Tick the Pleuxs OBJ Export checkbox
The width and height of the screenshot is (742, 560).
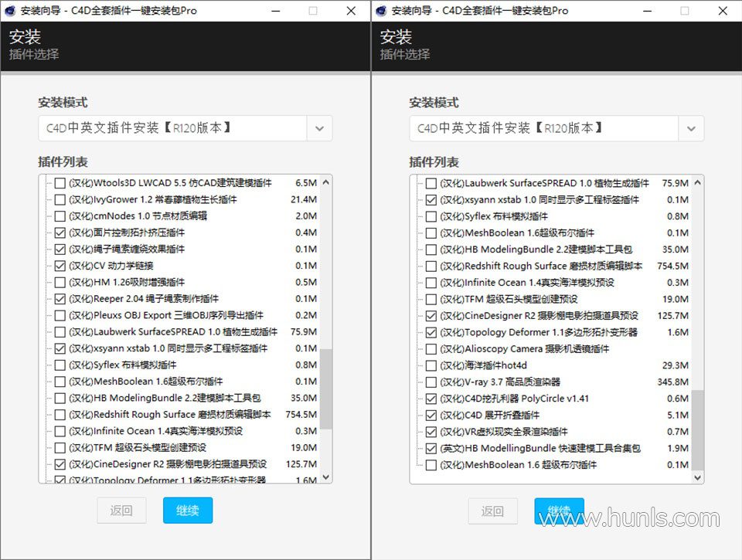(x=60, y=315)
